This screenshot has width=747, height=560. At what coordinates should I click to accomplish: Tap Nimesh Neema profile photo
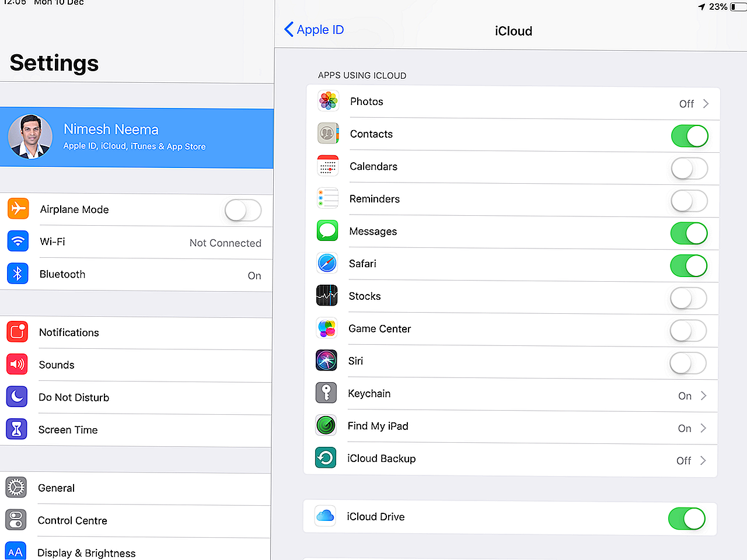30,136
